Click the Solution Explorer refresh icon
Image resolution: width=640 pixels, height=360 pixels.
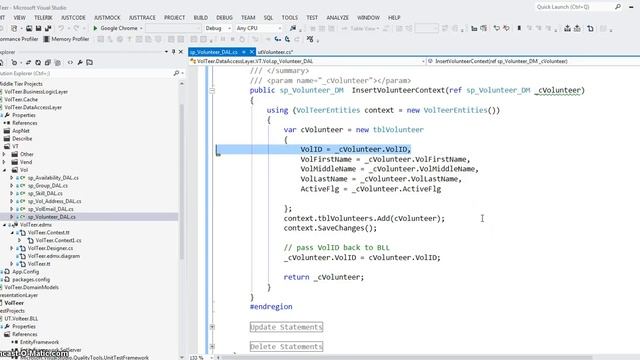38,62
